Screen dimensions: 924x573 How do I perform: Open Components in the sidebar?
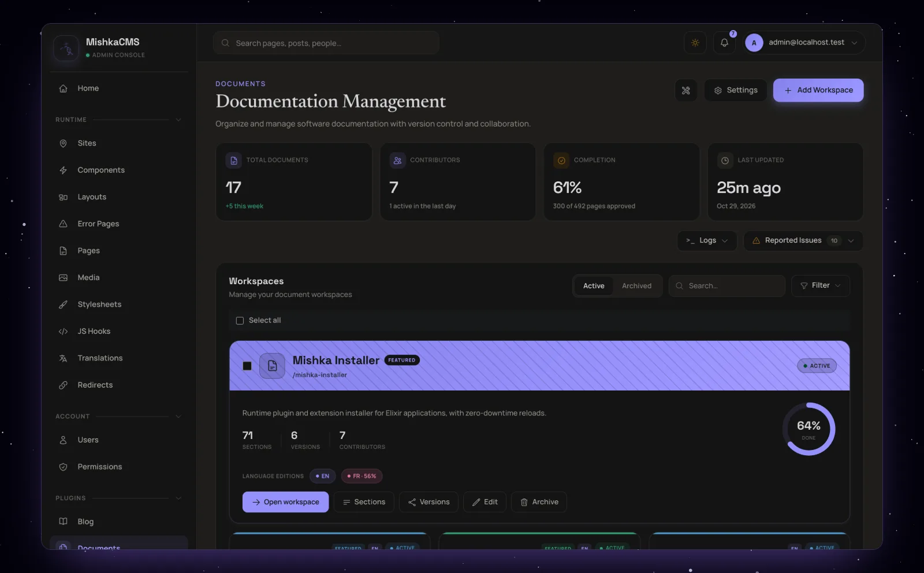pyautogui.click(x=119, y=170)
